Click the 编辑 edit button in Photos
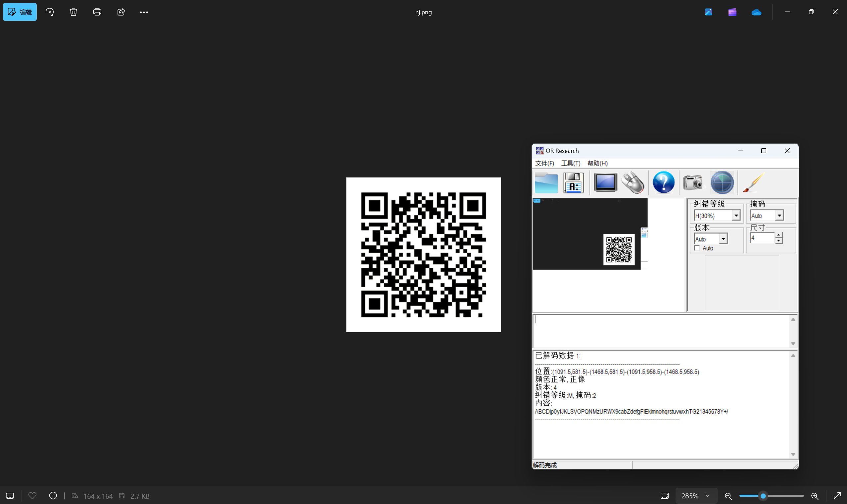Viewport: 847px width, 504px height. pos(20,12)
